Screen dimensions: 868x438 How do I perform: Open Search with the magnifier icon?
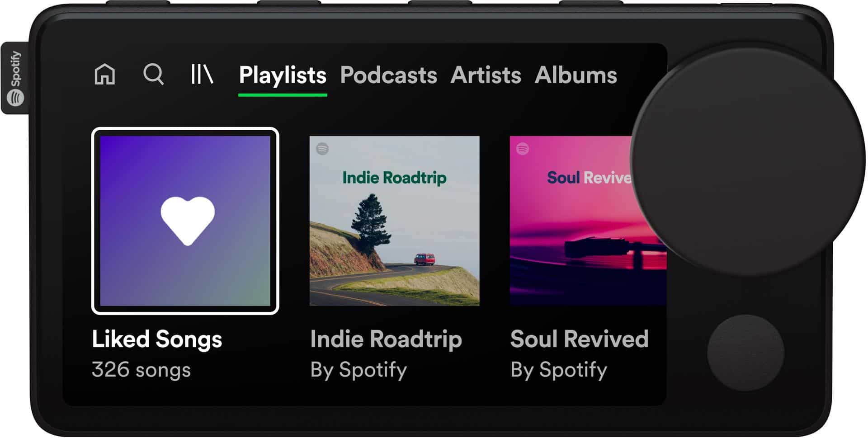point(154,74)
